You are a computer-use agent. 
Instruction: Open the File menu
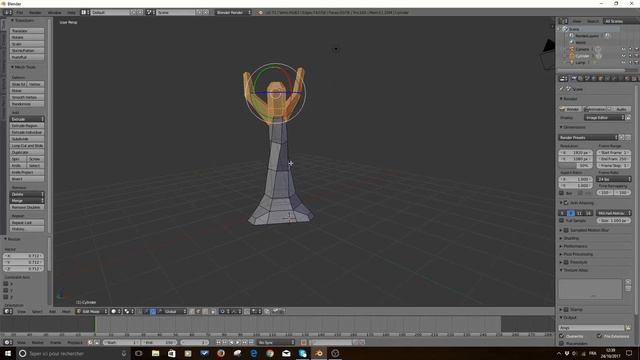[x=20, y=13]
